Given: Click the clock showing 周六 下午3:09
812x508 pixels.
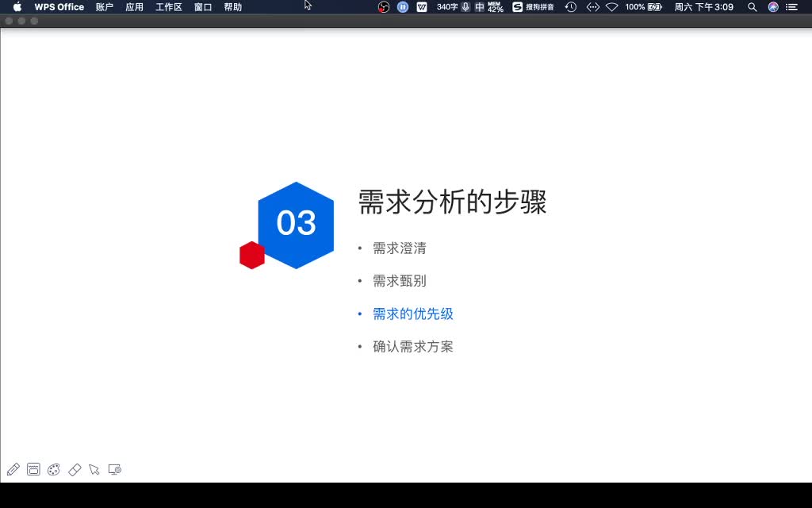Looking at the screenshot, I should click(704, 6).
